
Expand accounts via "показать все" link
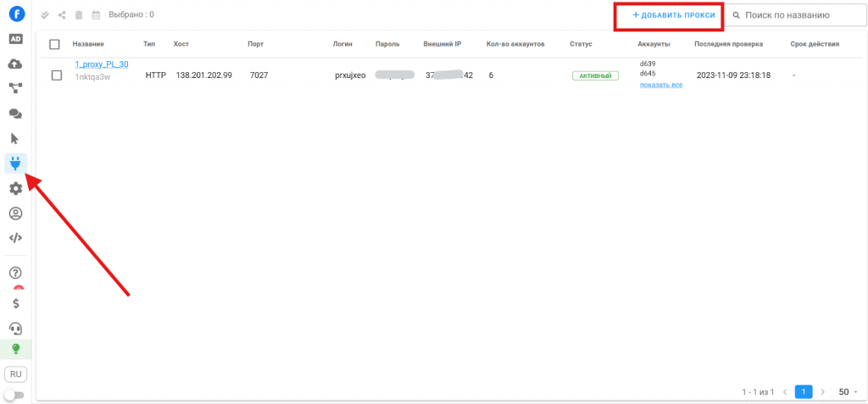(660, 86)
